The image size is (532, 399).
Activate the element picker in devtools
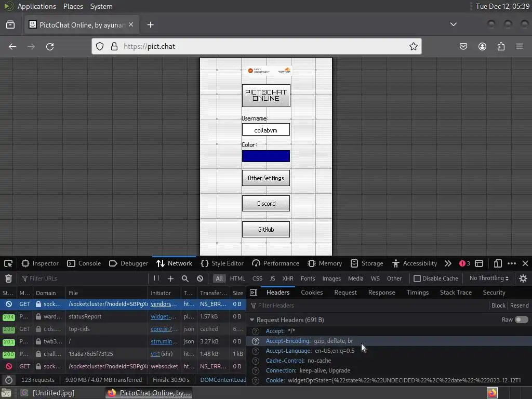[x=8, y=263]
